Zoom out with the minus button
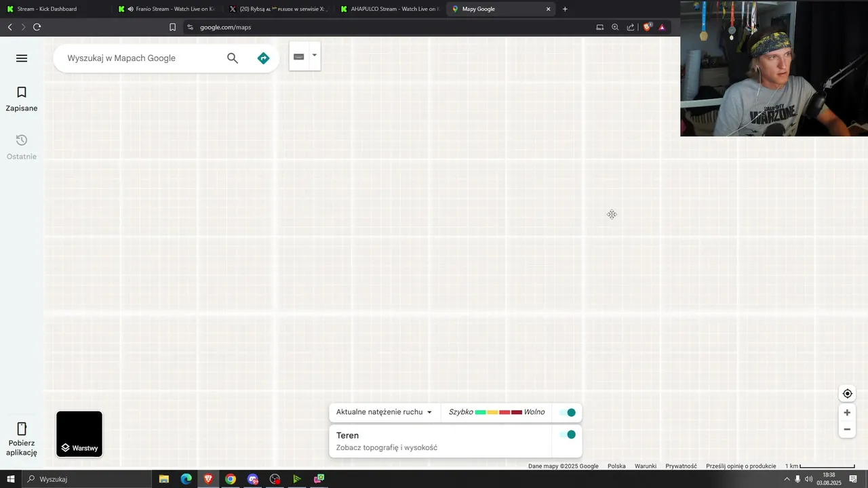 (847, 429)
